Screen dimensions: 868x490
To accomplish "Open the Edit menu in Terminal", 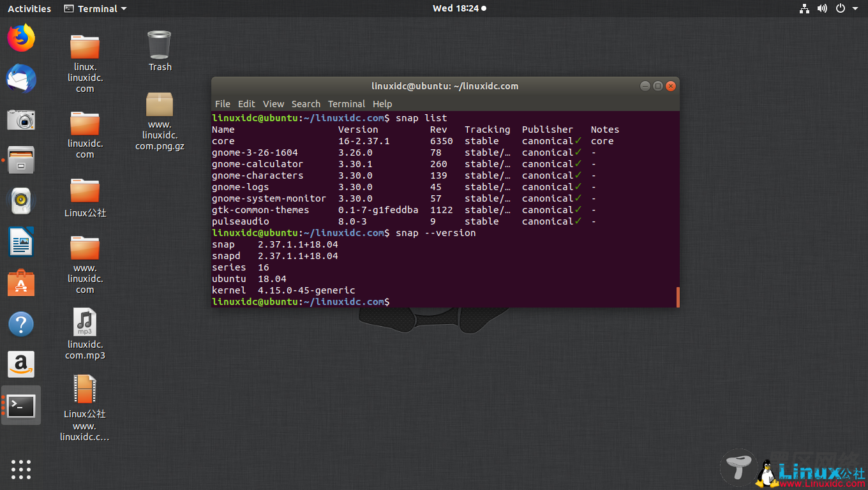I will (246, 103).
